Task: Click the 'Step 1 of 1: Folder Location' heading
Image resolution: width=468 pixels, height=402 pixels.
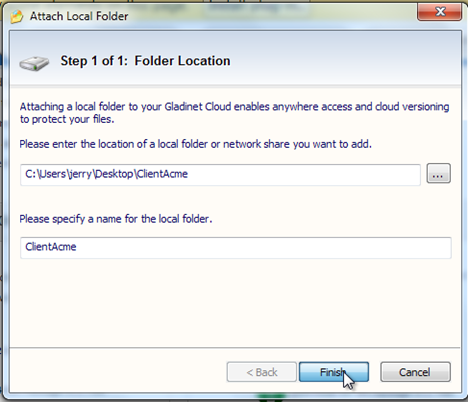Action: coord(145,61)
